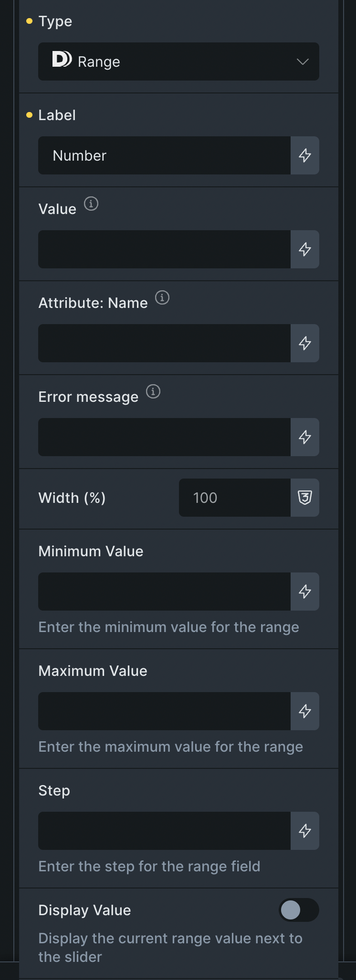Click dynamic data icon for Step field

[x=305, y=831]
